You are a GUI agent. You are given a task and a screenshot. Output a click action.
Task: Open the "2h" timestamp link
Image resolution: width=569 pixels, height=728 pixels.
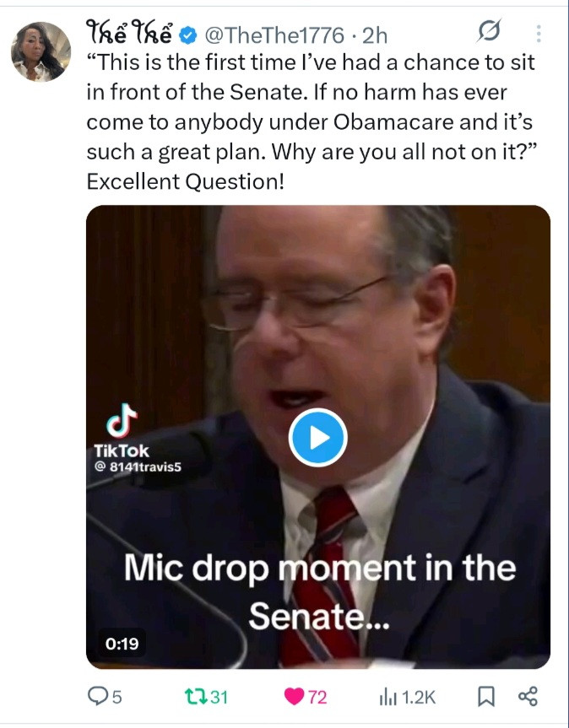pyautogui.click(x=374, y=35)
